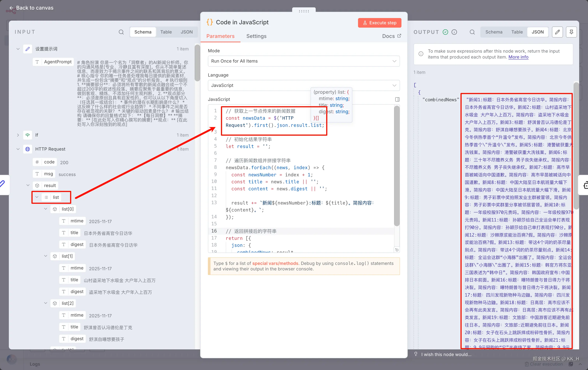Click the code editor layout toggle icon

397,99
